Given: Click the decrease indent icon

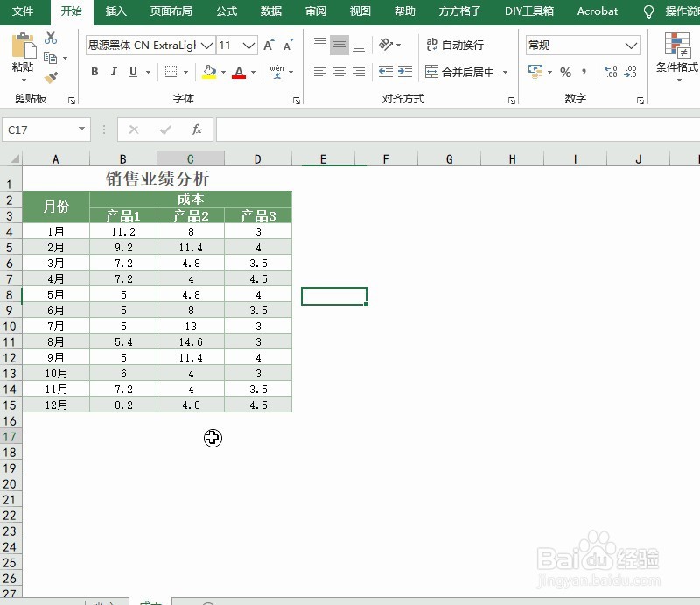Looking at the screenshot, I should (x=386, y=72).
